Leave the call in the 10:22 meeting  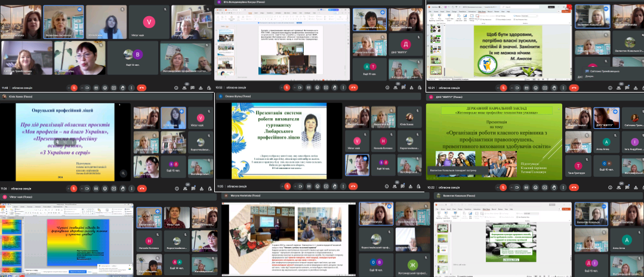point(574,187)
